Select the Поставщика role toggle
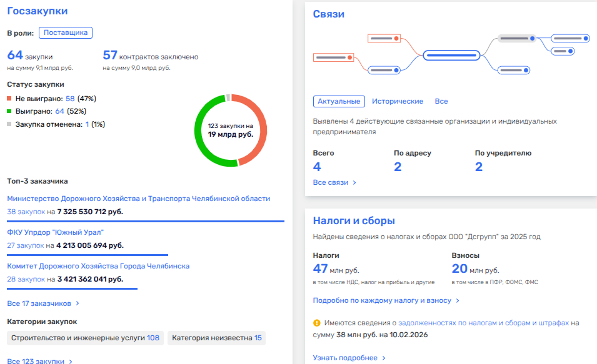The width and height of the screenshot is (597, 364). point(66,33)
